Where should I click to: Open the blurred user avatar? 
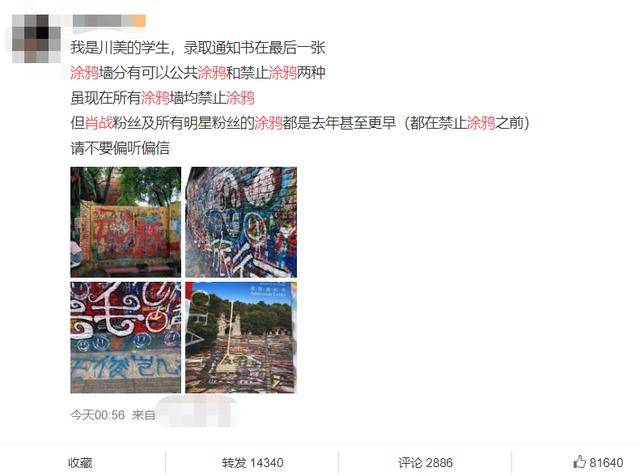pos(36,38)
